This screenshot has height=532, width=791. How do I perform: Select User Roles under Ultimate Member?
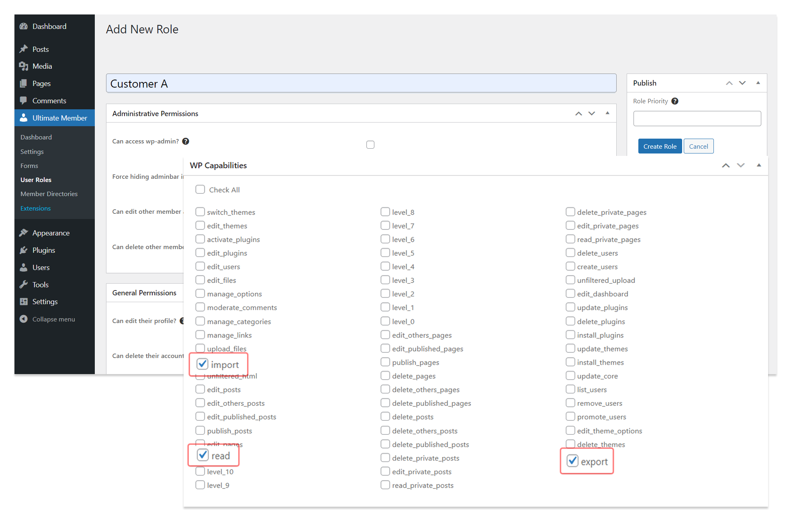click(36, 180)
